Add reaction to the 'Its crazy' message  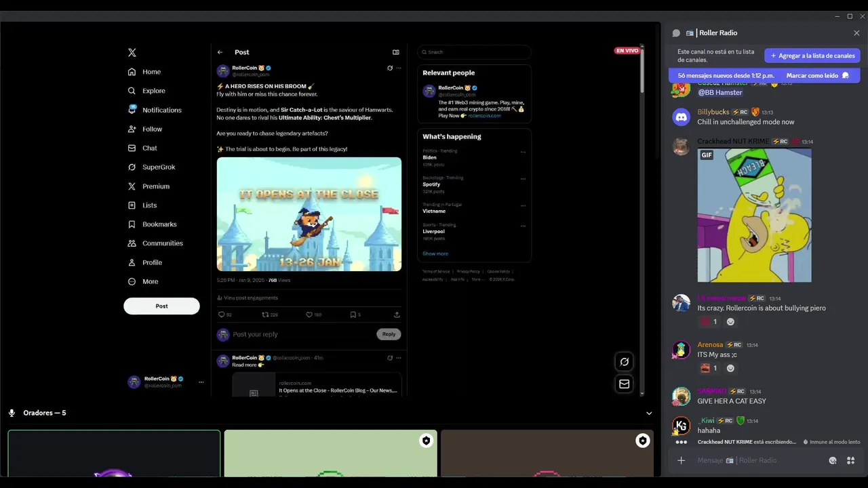coord(730,322)
